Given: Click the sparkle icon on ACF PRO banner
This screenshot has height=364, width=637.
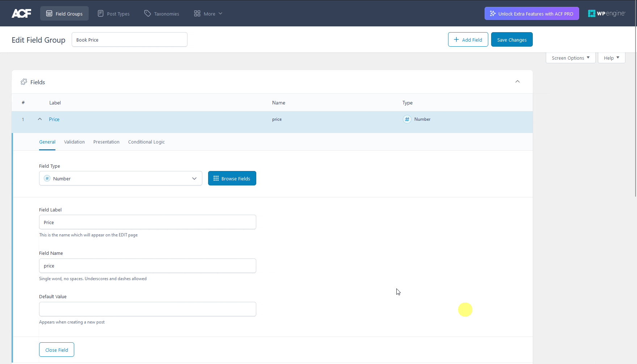Looking at the screenshot, I should pos(493,13).
